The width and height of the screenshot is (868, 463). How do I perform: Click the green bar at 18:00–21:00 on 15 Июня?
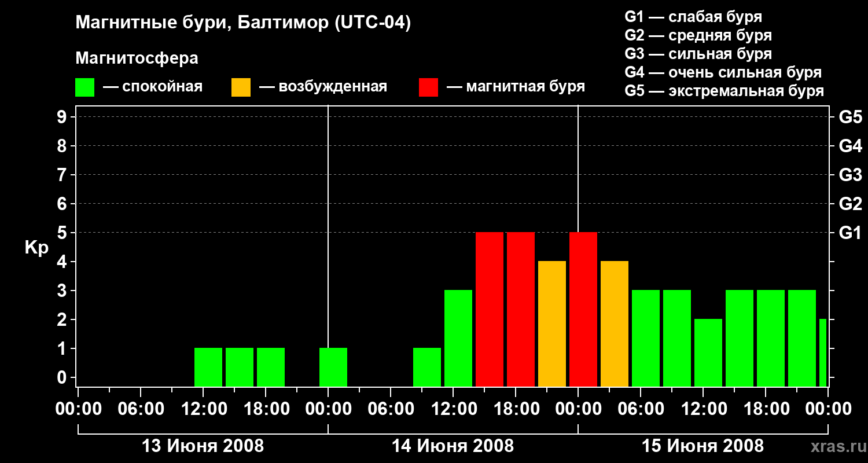[x=771, y=338]
